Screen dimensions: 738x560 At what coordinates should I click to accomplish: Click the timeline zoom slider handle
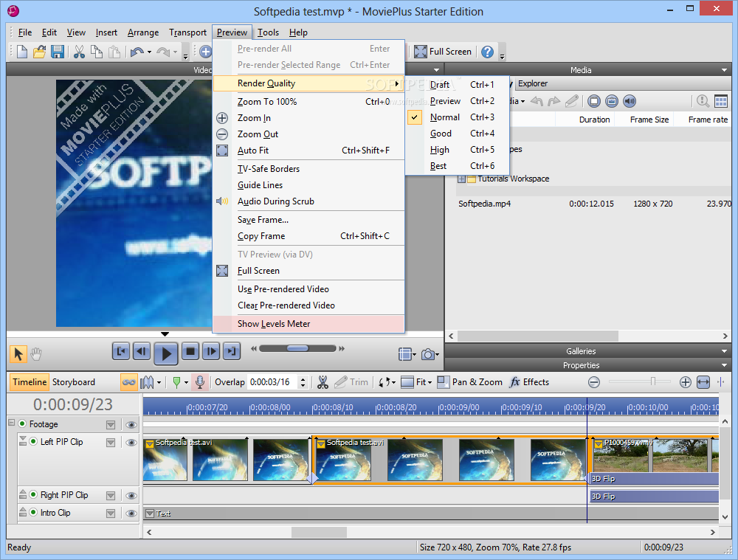653,381
